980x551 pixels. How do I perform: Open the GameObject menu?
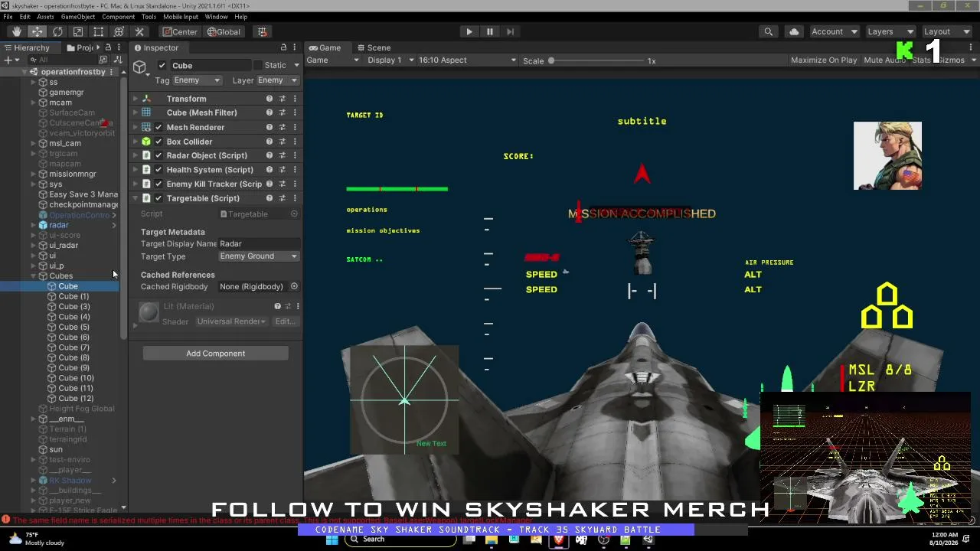tap(78, 17)
